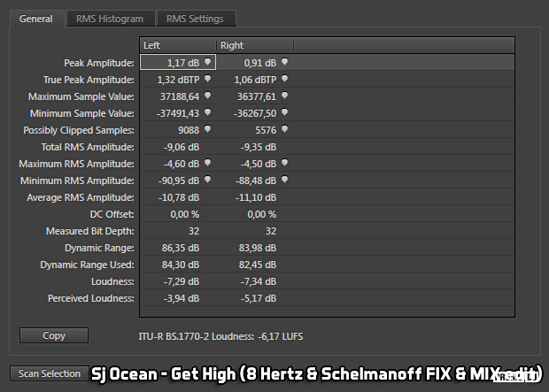Click the -7,29 dB loudness value
The height and width of the screenshot is (392, 549).
[182, 281]
